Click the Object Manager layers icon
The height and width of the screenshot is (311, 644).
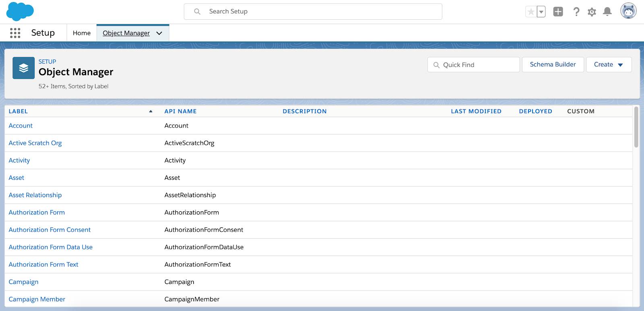(x=23, y=68)
